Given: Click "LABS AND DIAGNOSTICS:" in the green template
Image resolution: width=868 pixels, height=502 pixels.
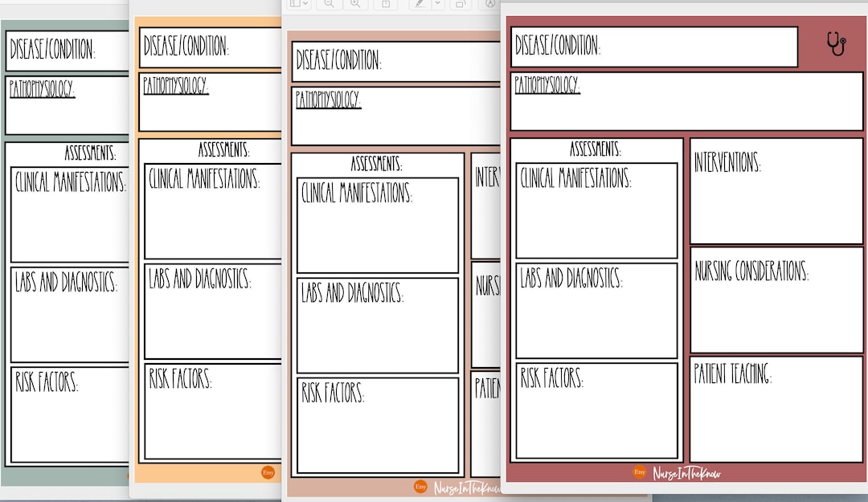Looking at the screenshot, I should click(66, 282).
